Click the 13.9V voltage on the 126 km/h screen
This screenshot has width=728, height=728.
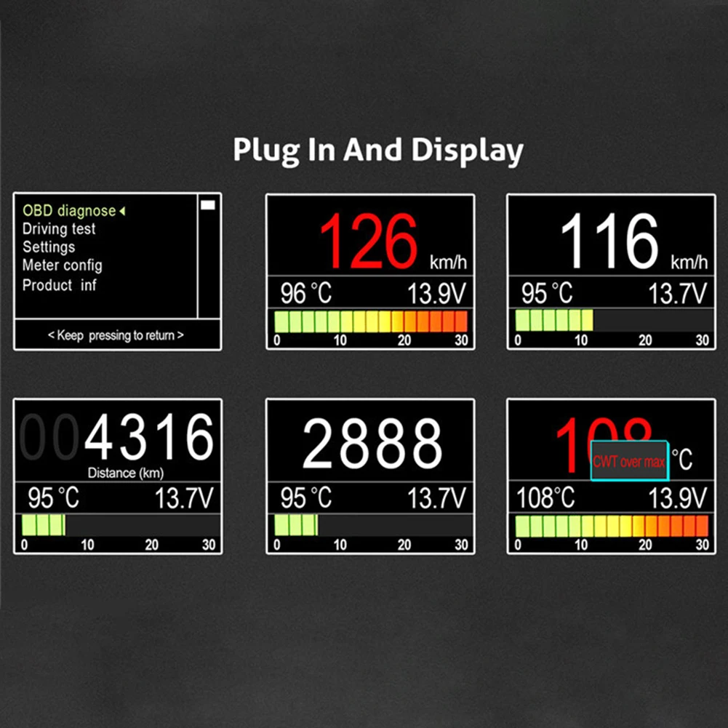pos(436,293)
